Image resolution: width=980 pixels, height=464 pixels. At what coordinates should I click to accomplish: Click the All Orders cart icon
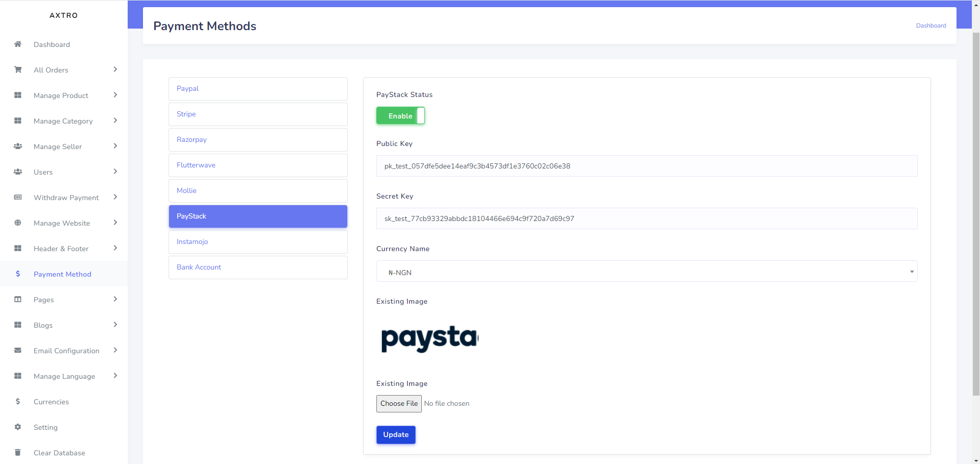18,70
